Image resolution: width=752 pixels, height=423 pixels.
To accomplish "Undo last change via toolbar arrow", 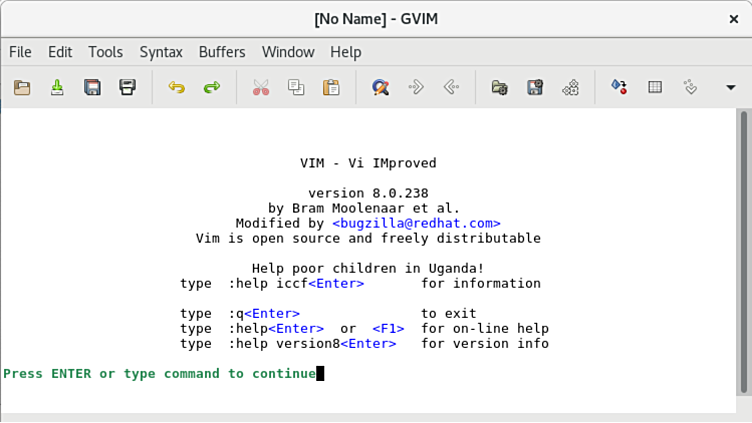I will pyautogui.click(x=177, y=88).
